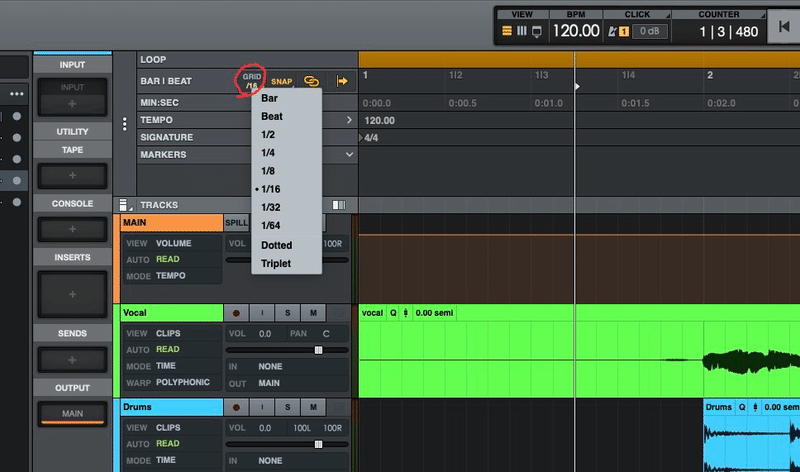Enable Dotted grid option
This screenshot has height=472, width=800.
point(286,245)
